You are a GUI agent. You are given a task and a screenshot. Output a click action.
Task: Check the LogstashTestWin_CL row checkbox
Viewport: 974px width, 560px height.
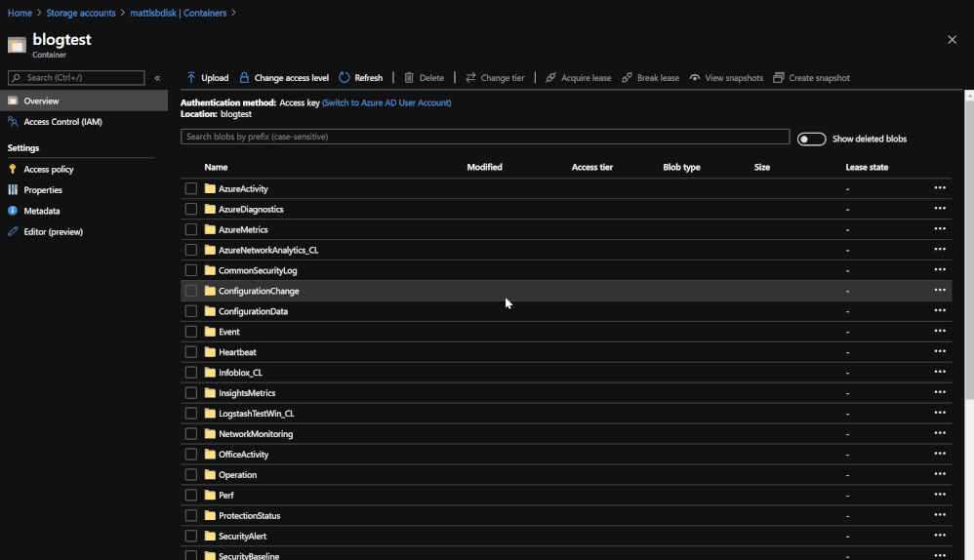(191, 414)
